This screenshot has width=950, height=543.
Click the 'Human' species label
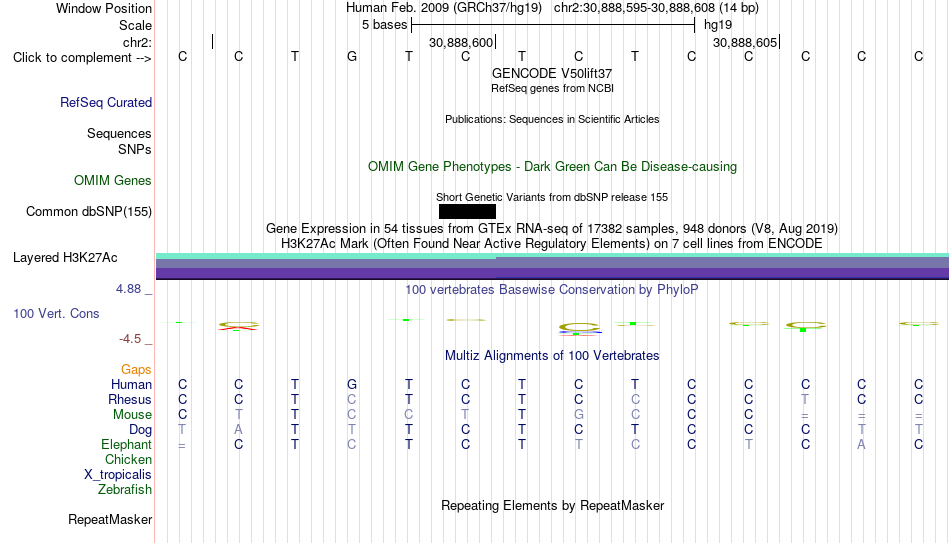[131, 384]
